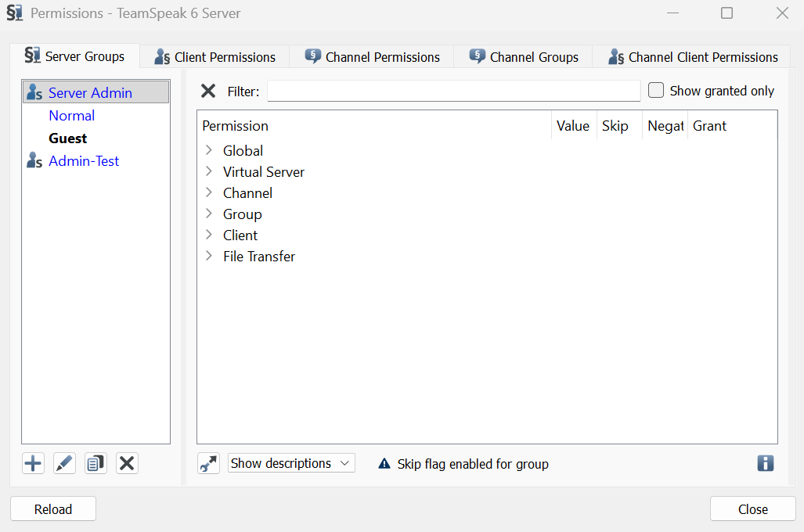The image size is (804, 532).
Task: Click the Permission column header
Action: [375, 126]
